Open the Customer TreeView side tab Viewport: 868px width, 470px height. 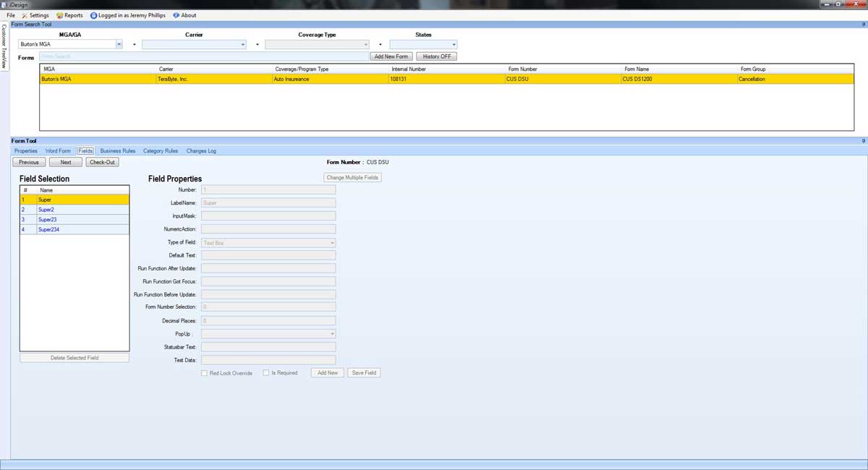click(4, 47)
